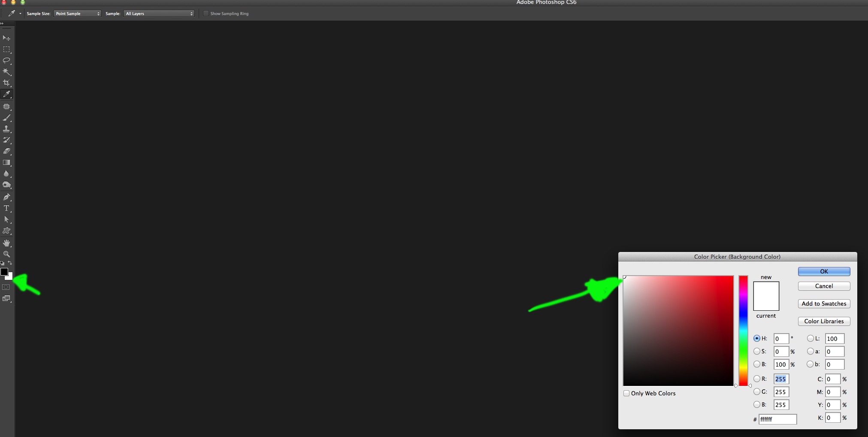Switch to the Brush tool
Screen dimensions: 868x437
pos(7,118)
